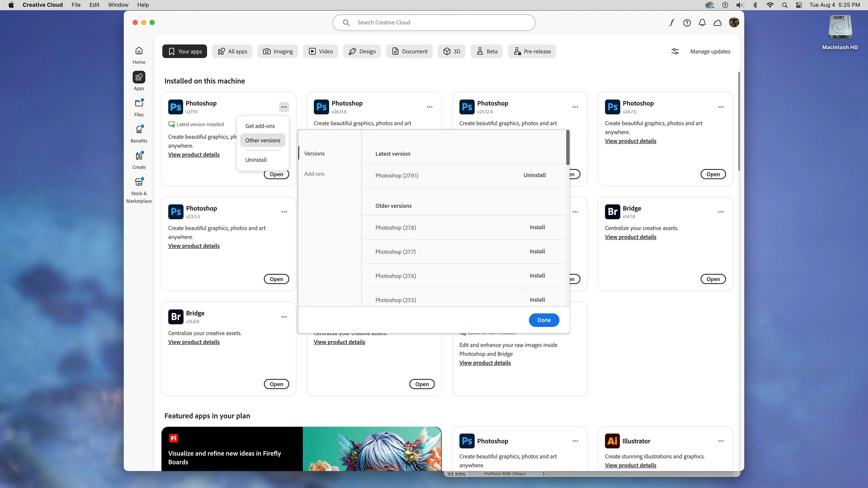Open Benefits in the sidebar
Viewport: 868px width, 488px height.
139,134
